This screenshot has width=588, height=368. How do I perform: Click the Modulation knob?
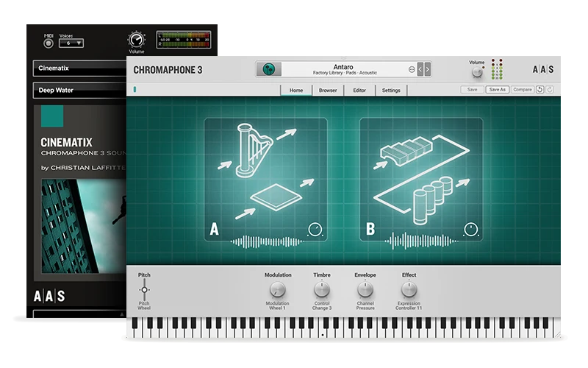[278, 289]
